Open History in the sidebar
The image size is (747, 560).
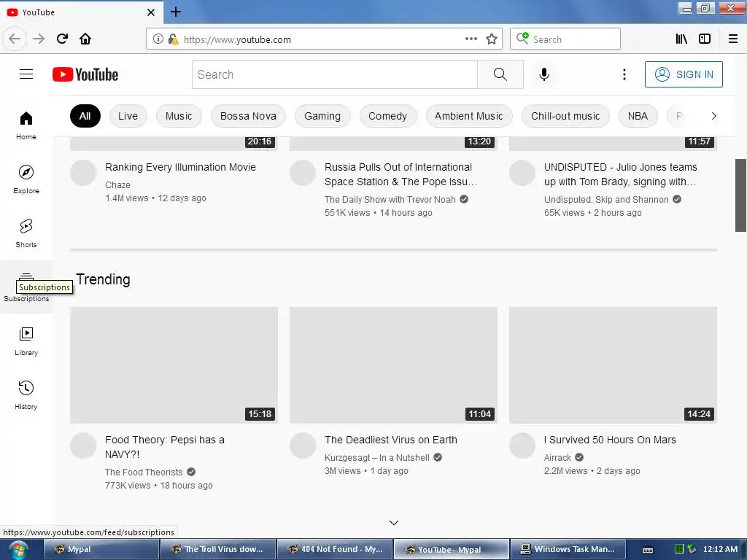[x=26, y=394]
